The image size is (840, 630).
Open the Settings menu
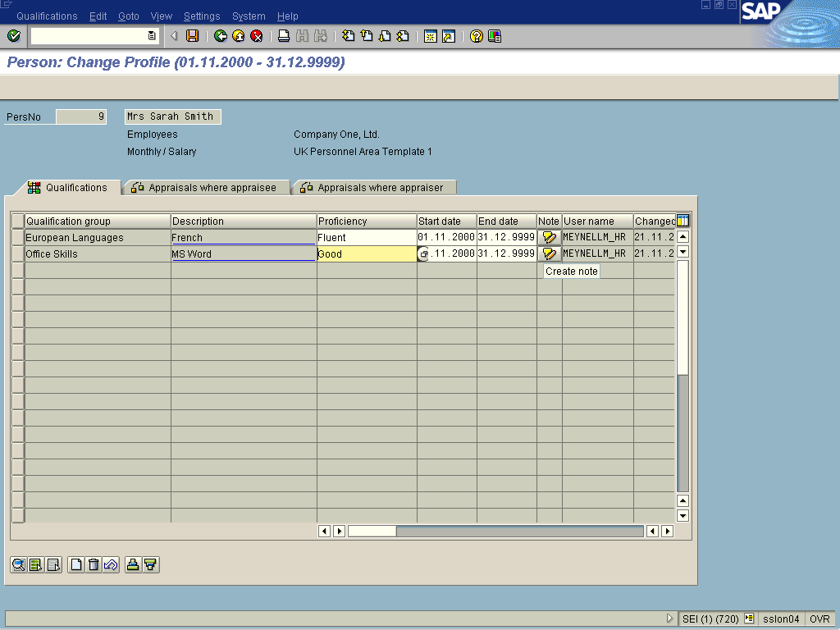[x=202, y=16]
